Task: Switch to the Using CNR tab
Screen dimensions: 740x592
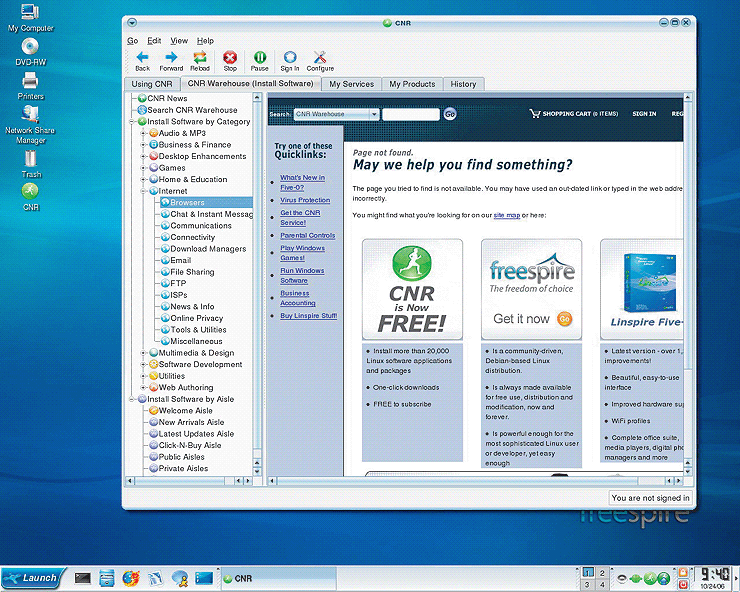Action: [152, 84]
